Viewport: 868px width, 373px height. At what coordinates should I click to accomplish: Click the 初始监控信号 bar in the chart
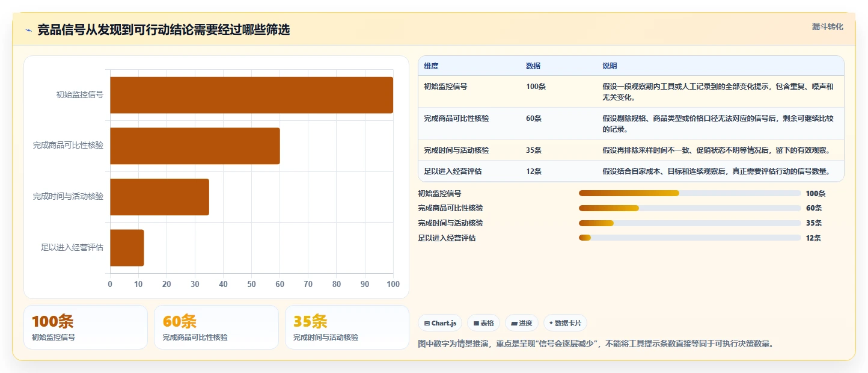pos(251,95)
